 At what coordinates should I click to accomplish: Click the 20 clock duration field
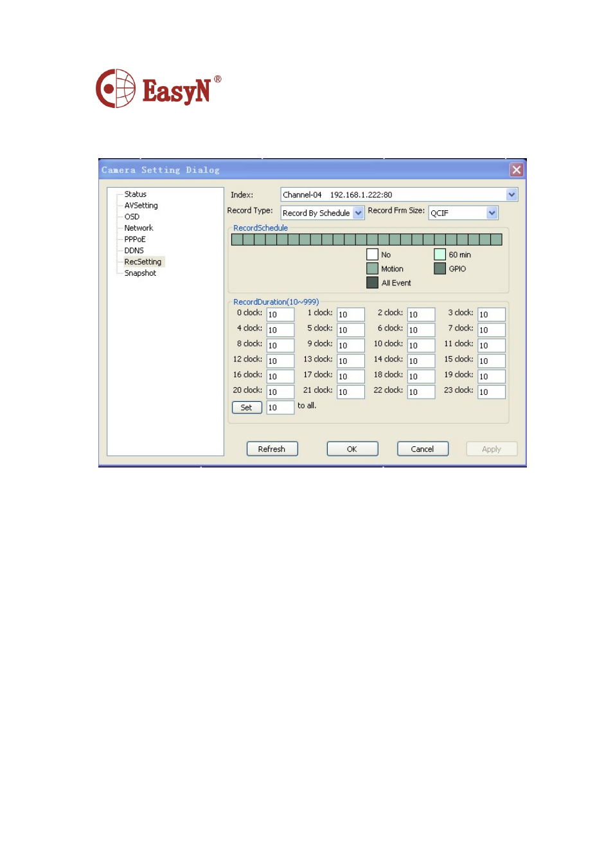point(280,392)
